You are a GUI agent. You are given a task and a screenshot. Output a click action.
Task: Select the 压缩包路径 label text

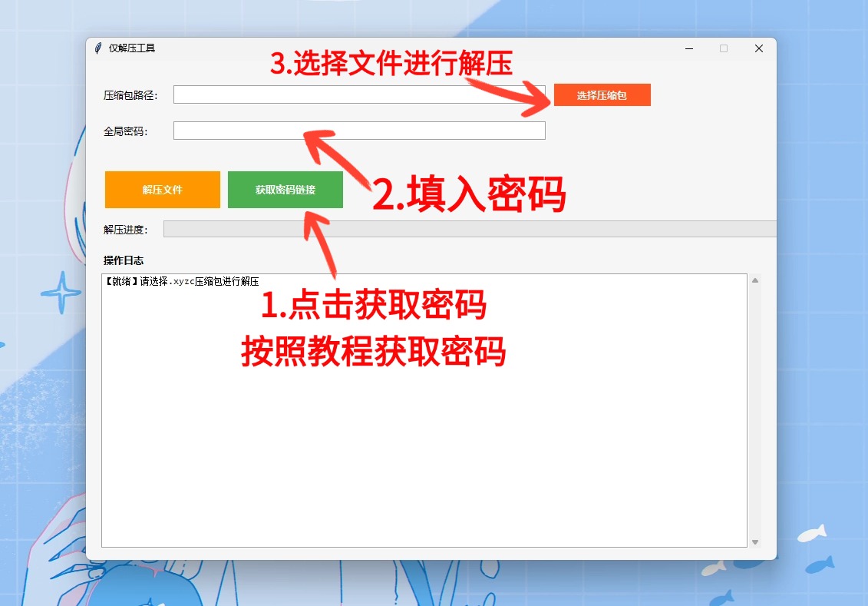tap(130, 95)
